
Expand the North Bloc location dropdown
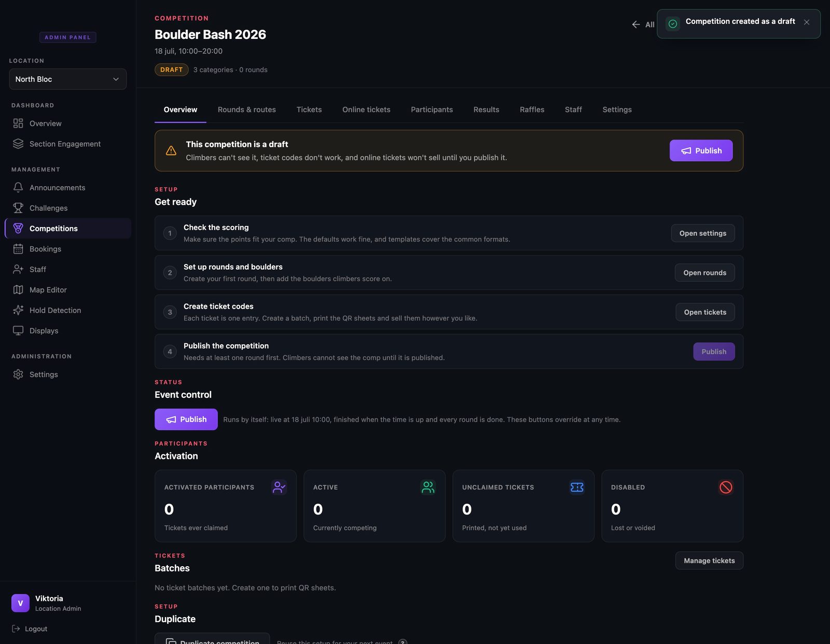[x=68, y=79]
